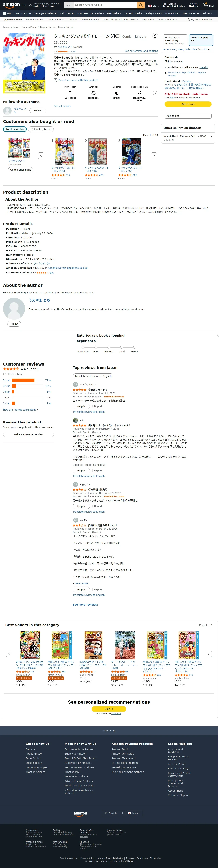Viewport: 219px width, 868px height.
Task: Expand the Account & Lists menu
Action: (x=174, y=5)
